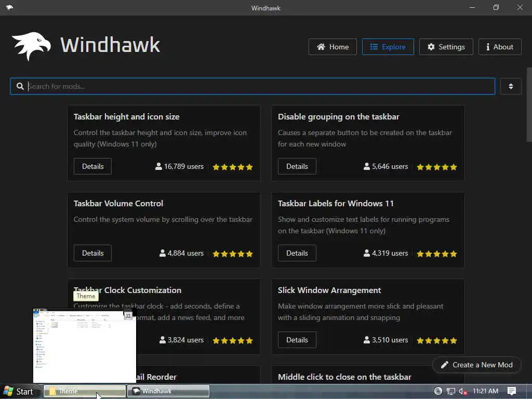
Task: Click the user icon beside 4,884 users
Action: 163,253
